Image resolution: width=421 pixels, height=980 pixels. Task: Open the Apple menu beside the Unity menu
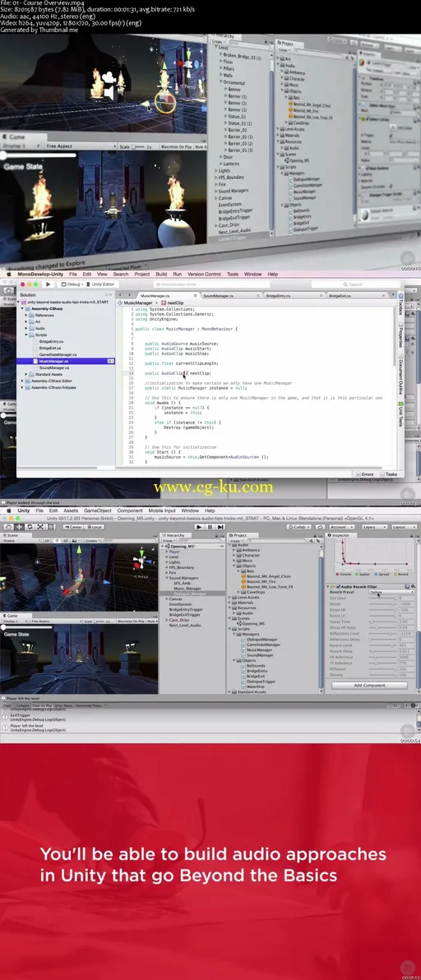tap(9, 511)
